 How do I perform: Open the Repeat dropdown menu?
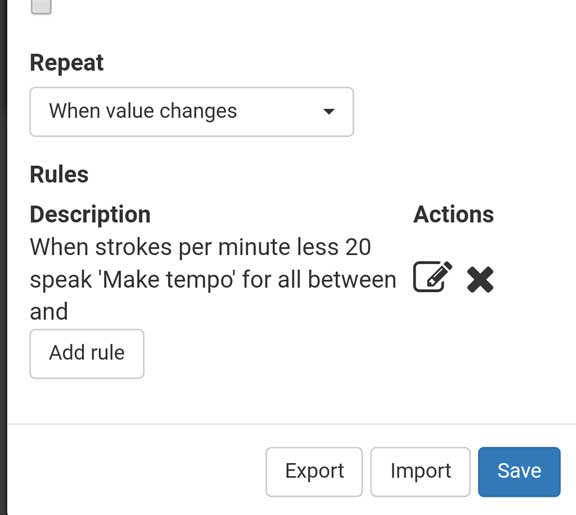point(191,112)
